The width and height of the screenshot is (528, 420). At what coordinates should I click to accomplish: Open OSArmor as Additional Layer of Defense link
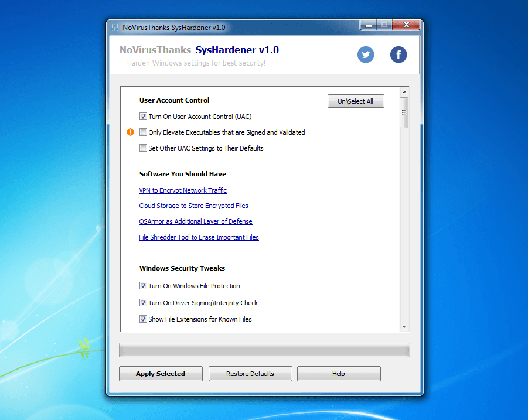point(196,221)
